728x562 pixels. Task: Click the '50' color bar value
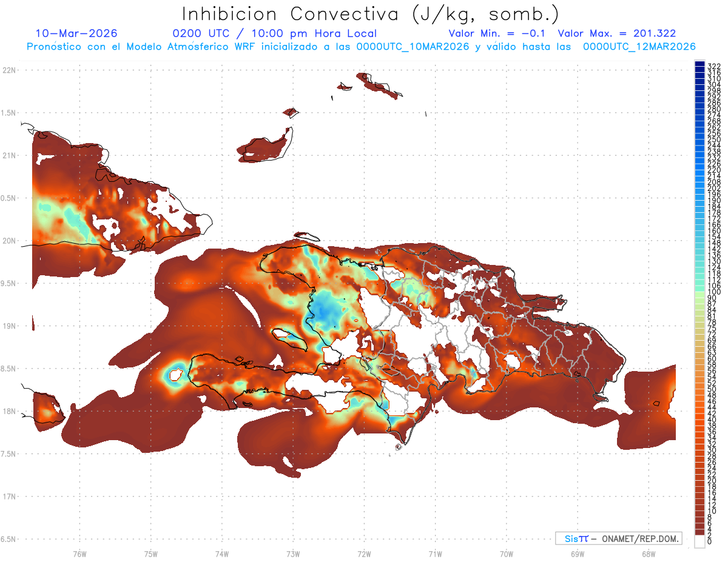pos(712,389)
